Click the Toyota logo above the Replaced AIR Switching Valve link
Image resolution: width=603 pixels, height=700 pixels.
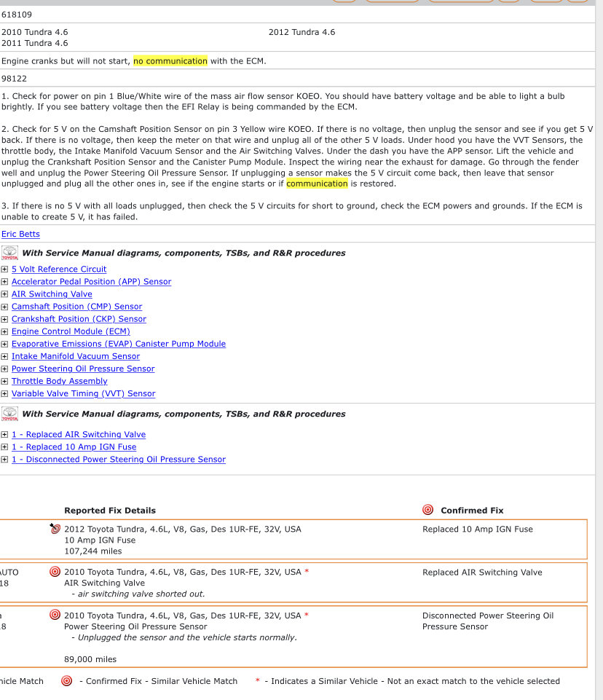(9, 414)
